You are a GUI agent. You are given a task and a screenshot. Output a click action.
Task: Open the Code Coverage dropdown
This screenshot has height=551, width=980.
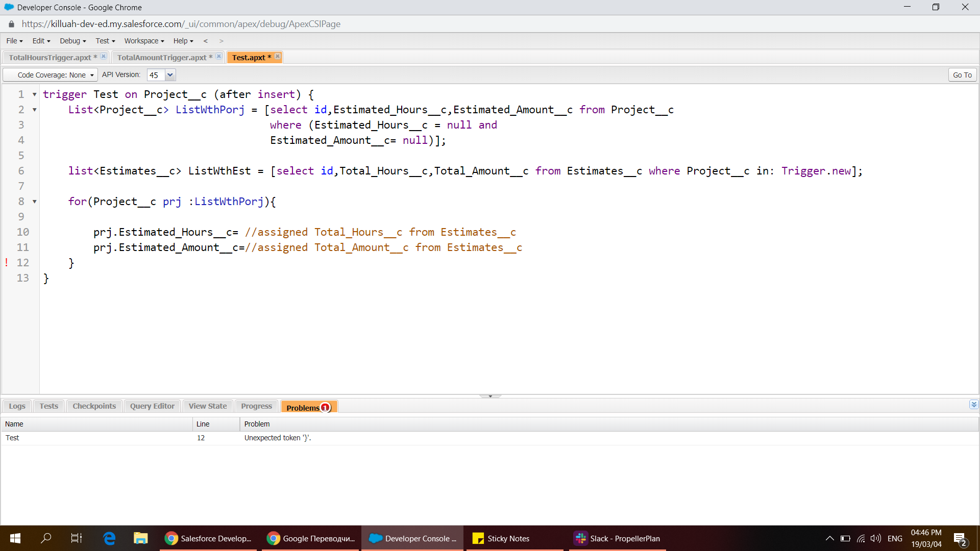tap(51, 75)
